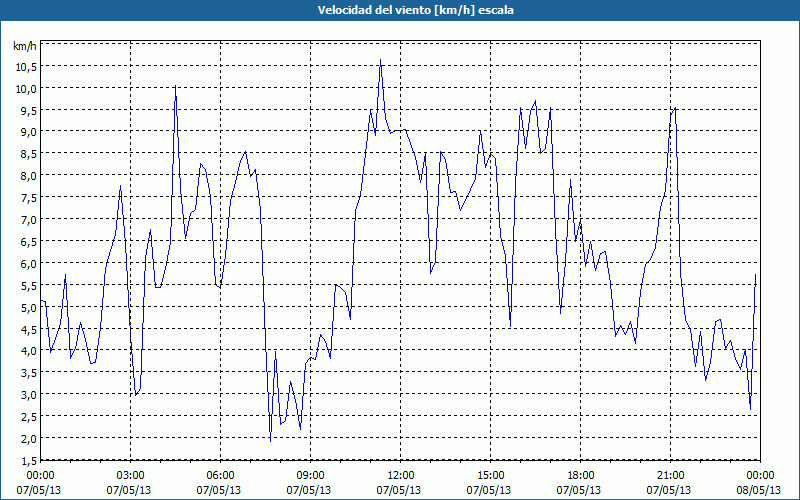Click the '08/05/13' date label
This screenshot has height=500, width=800.
(x=759, y=490)
